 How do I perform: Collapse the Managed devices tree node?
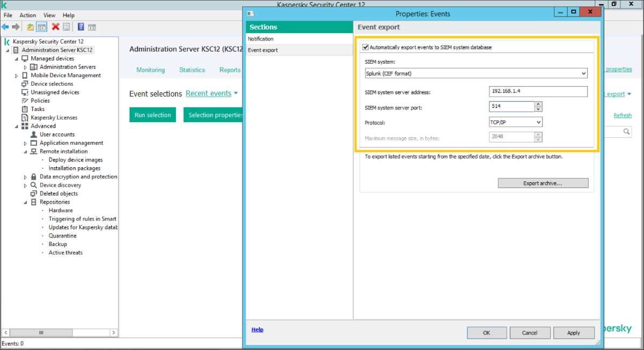pyautogui.click(x=17, y=59)
